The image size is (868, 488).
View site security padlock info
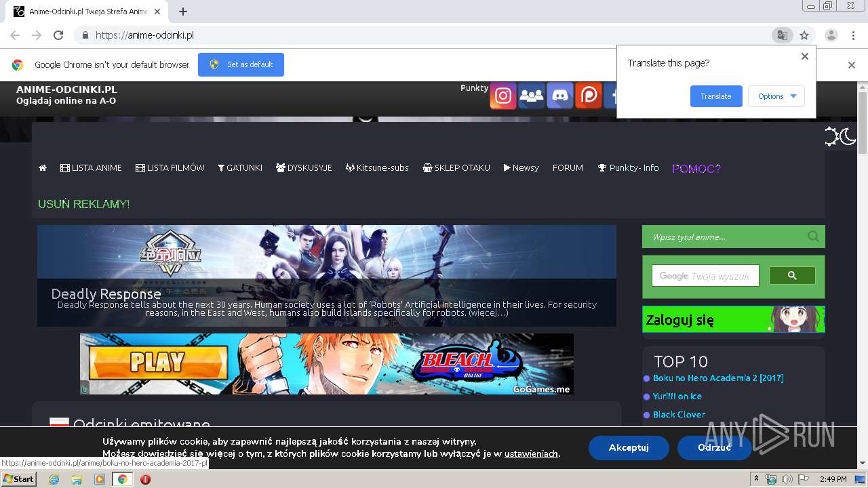click(85, 35)
